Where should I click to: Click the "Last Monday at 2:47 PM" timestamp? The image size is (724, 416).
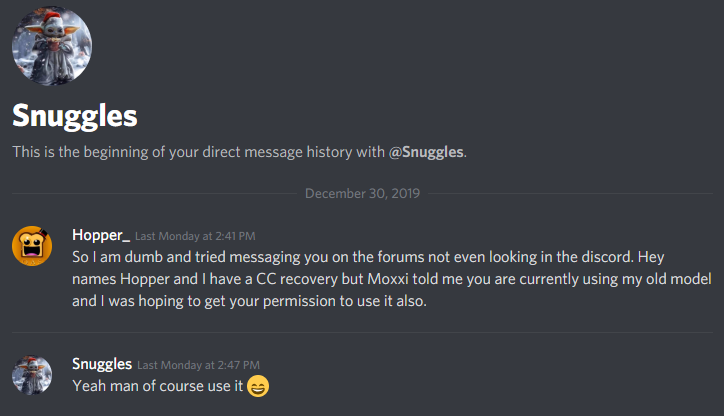pyautogui.click(x=197, y=365)
